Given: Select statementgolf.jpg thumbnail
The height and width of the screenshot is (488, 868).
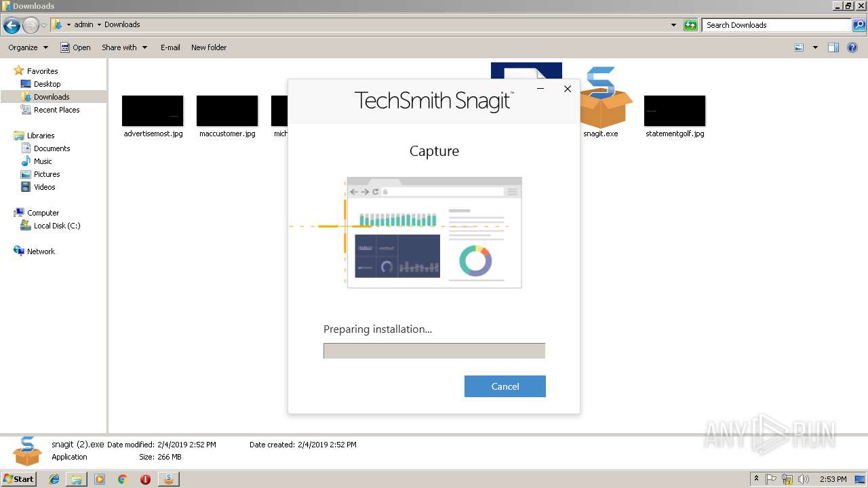Looking at the screenshot, I should pos(675,110).
